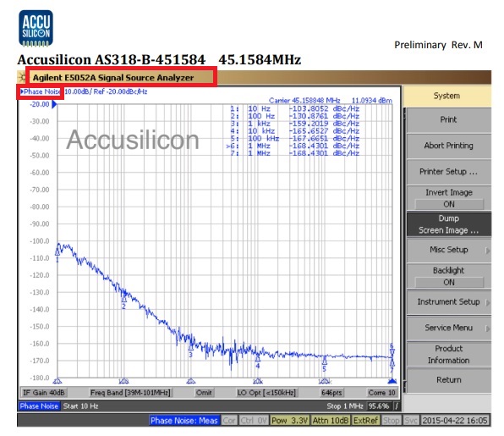The image size is (504, 436).
Task: Click ExtRef status indicator
Action: 366,421
